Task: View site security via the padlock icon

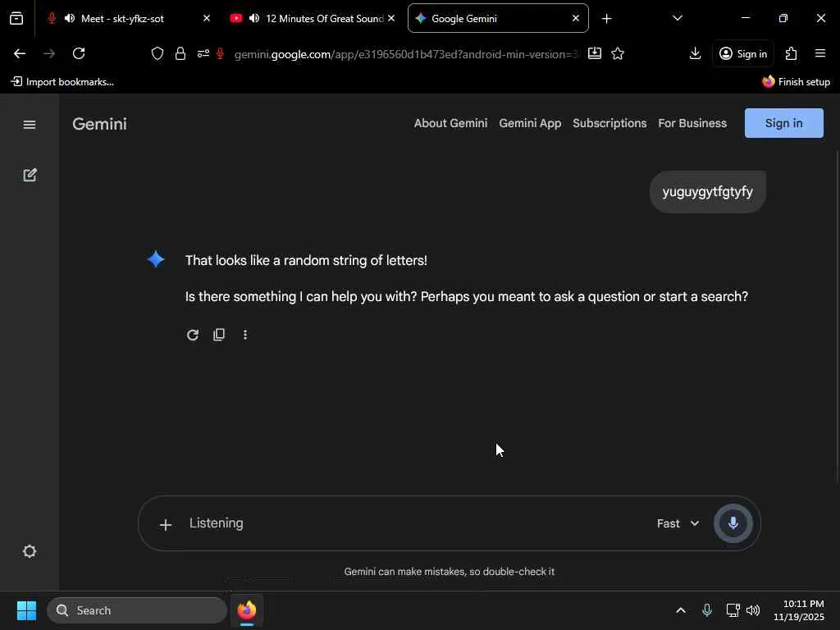Action: click(x=180, y=53)
